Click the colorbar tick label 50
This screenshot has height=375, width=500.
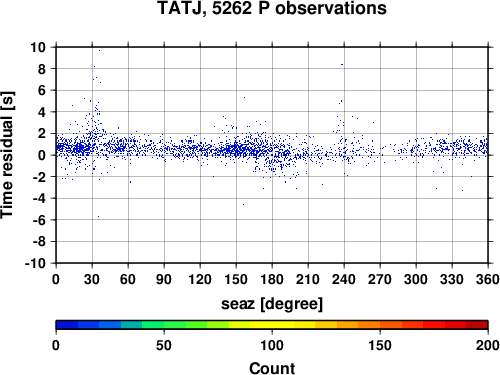[x=164, y=346]
